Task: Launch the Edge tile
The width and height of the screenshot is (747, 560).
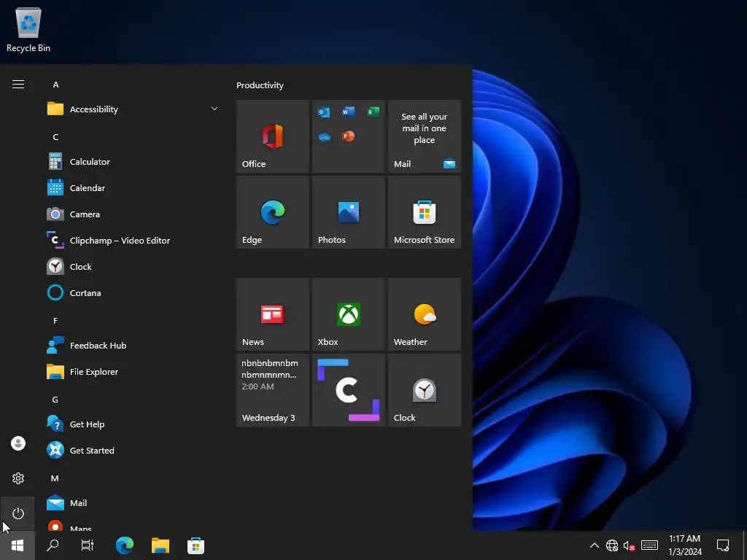Action: [273, 212]
